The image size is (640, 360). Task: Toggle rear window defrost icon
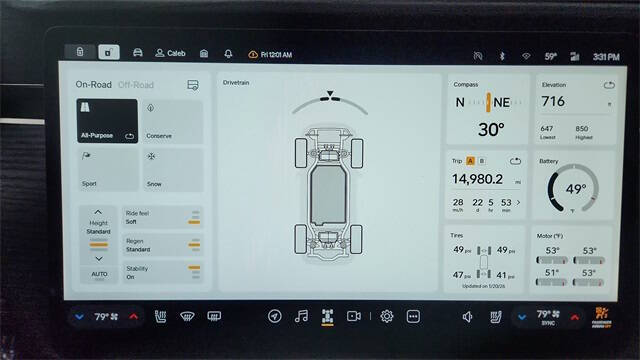[214, 316]
